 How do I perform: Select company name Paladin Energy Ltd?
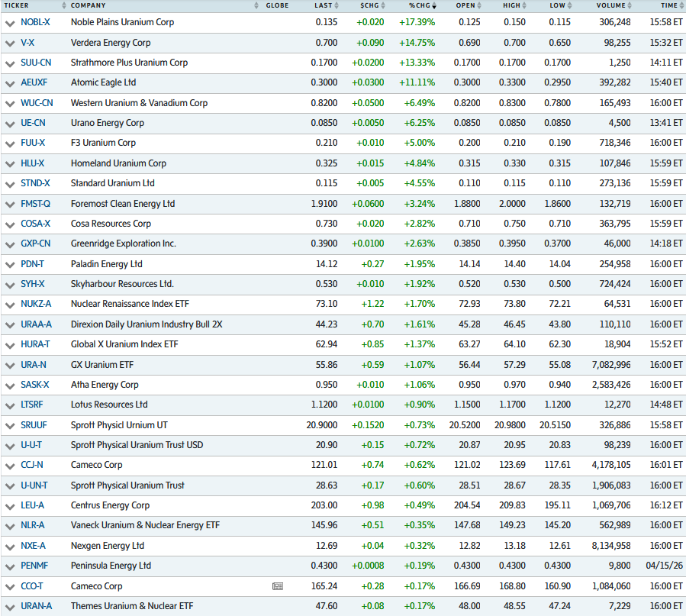[x=106, y=264]
